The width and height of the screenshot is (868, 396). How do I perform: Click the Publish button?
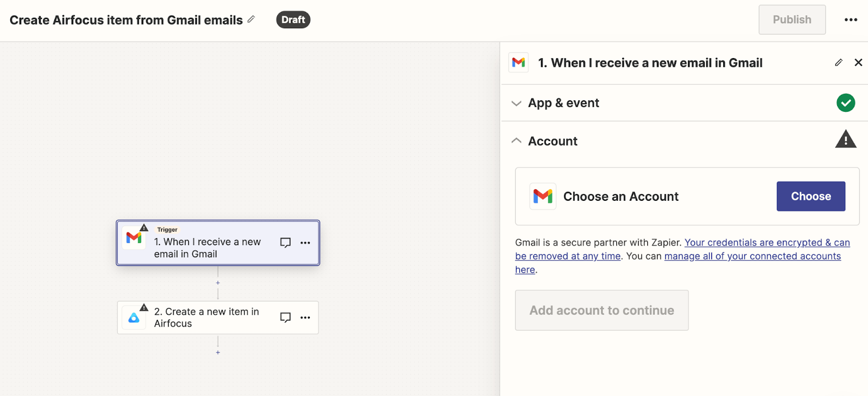point(792,20)
